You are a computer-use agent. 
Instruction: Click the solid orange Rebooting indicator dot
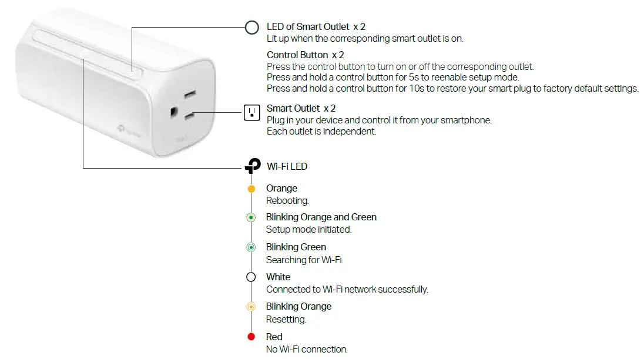[251, 189]
